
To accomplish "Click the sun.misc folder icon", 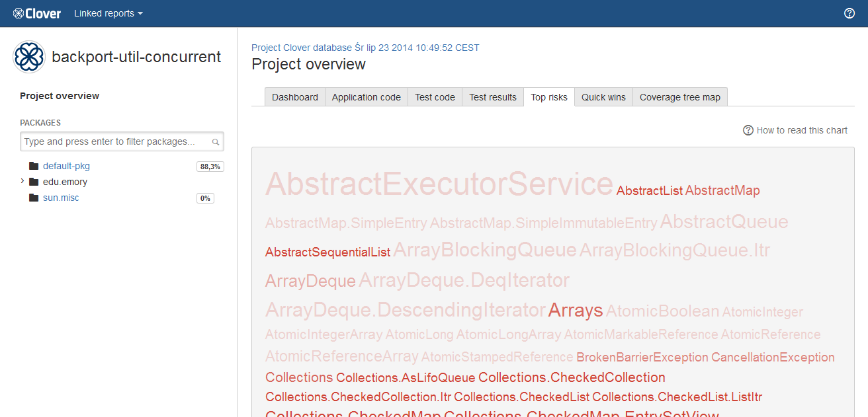I will (34, 198).
